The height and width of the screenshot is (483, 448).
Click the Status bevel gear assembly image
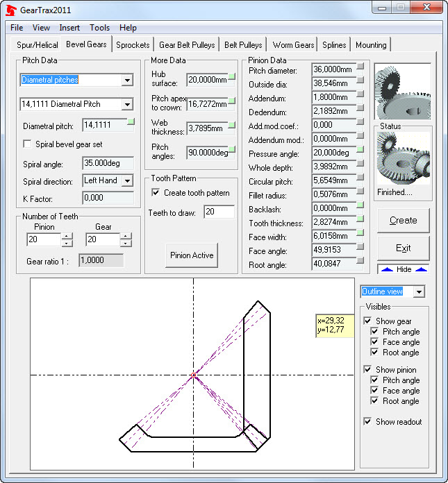404,158
